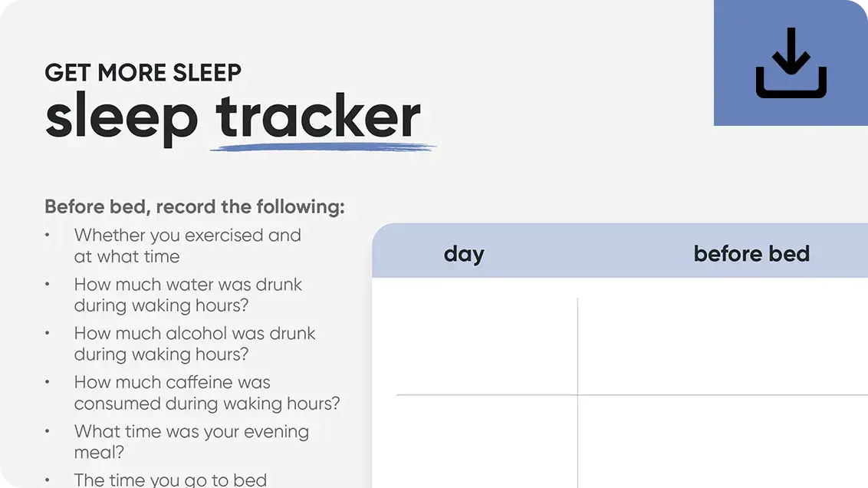Click the first empty cell under 'day'
Screen dimensions: 868x488
coord(487,345)
